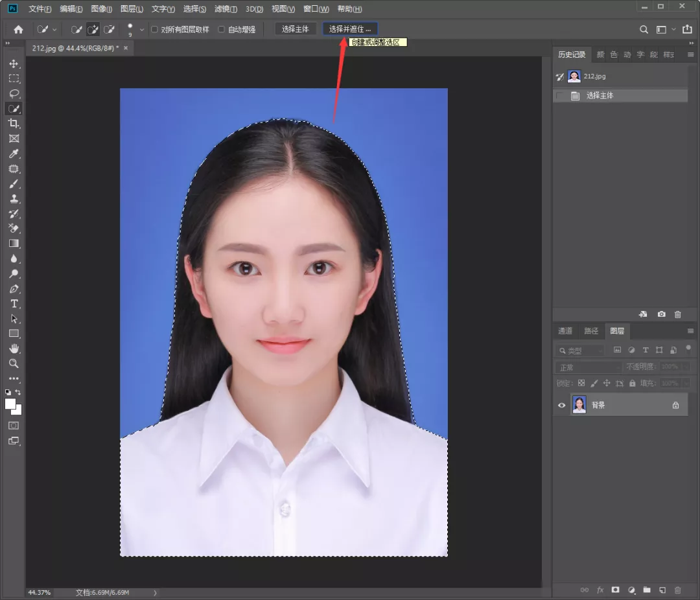Click the Home icon in options bar
Image resolution: width=700 pixels, height=600 pixels.
point(18,29)
